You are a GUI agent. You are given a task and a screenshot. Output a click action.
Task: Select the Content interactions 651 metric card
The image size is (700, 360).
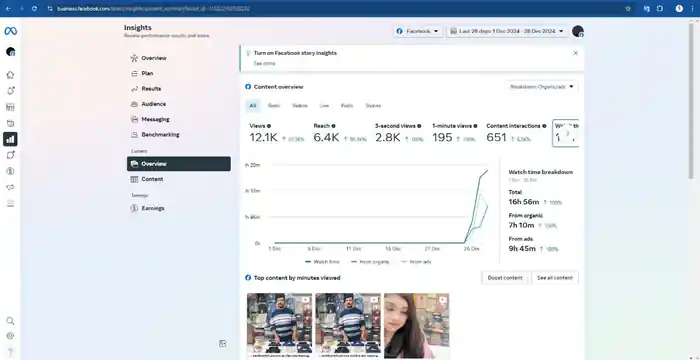[516, 133]
